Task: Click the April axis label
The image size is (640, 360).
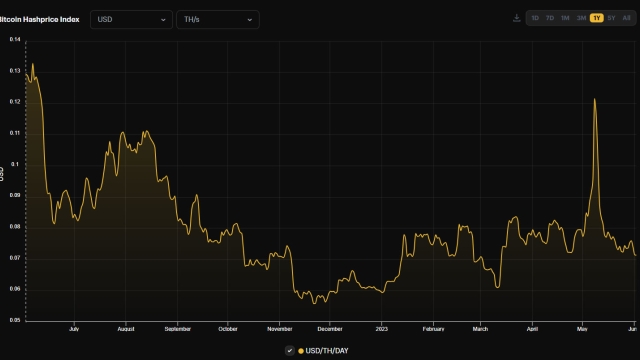Action: [x=532, y=329]
